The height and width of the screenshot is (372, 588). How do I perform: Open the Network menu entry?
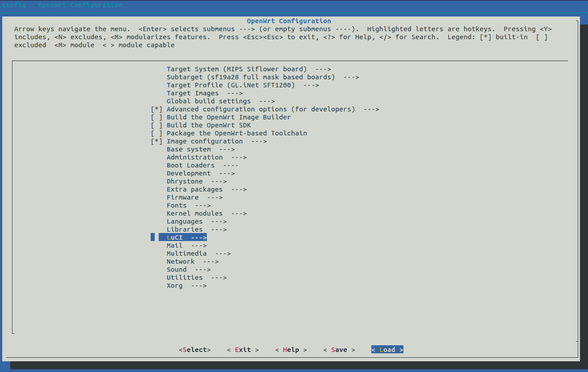point(192,262)
